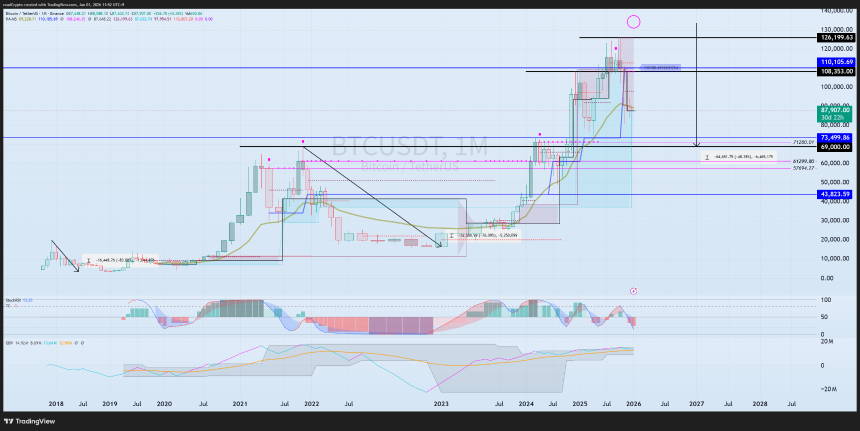Image resolution: width=860 pixels, height=431 pixels.
Task: Select the 43,823.59 blue price label
Action: click(835, 194)
